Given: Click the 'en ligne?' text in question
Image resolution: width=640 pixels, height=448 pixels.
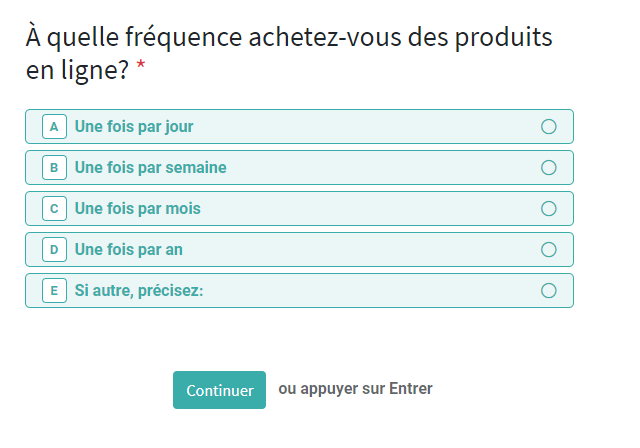Looking at the screenshot, I should [78, 70].
